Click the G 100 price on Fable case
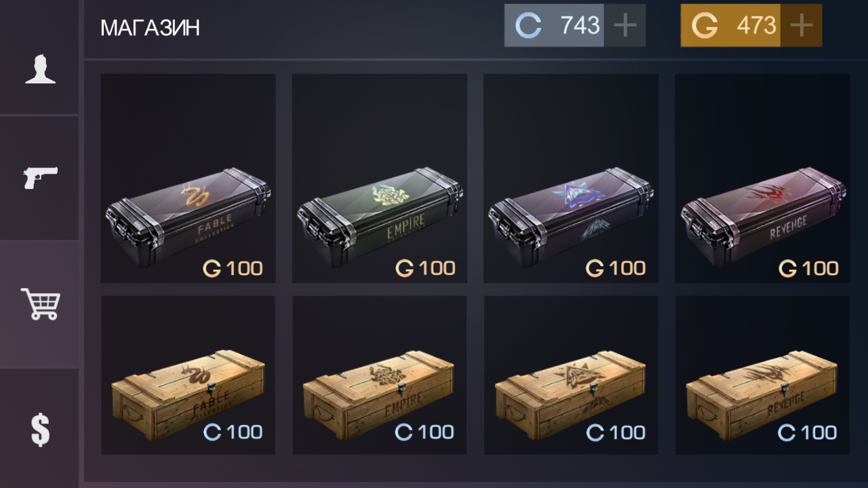Screen dimensions: 868x488 233,268
